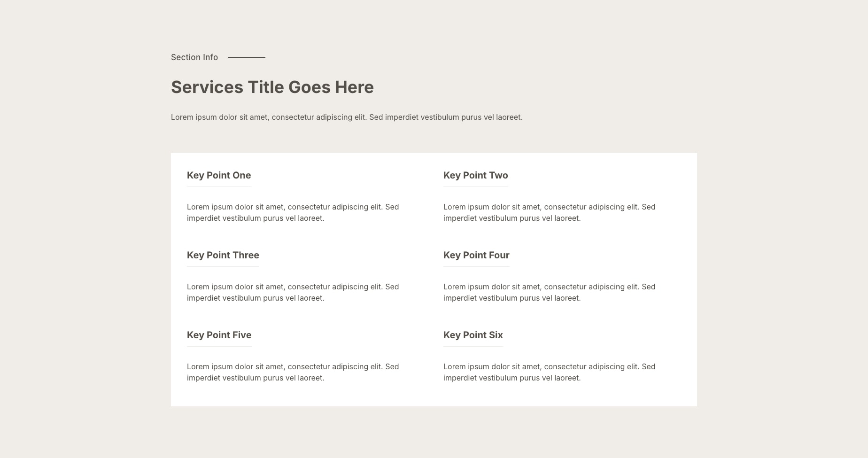Click the paragraph below Key Point Two
Screen dimensions: 868x458
549,212
